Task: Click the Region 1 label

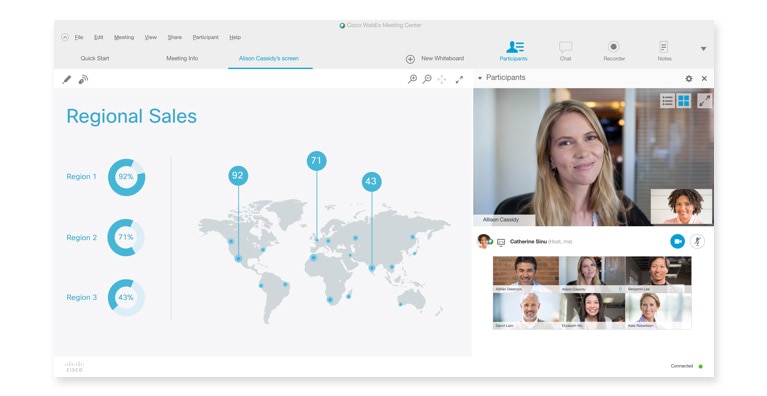Action: [x=82, y=176]
